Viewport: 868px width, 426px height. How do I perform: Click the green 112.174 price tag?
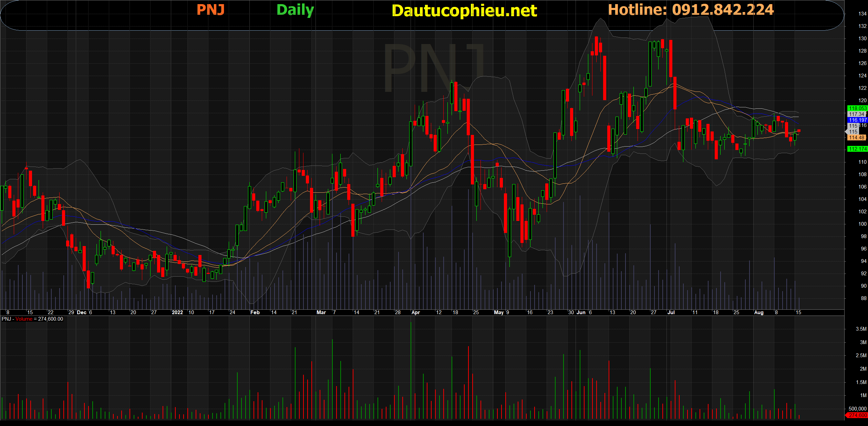click(x=857, y=149)
